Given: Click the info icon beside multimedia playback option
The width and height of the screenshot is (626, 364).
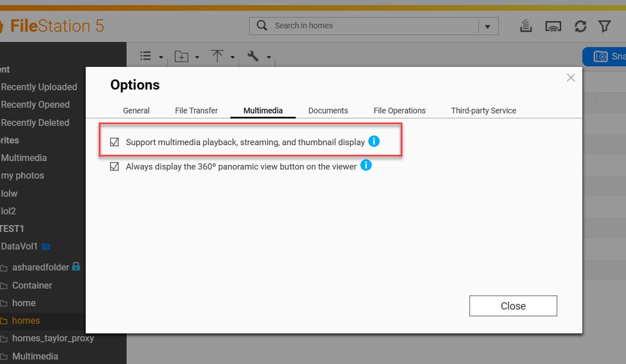Looking at the screenshot, I should coord(373,141).
